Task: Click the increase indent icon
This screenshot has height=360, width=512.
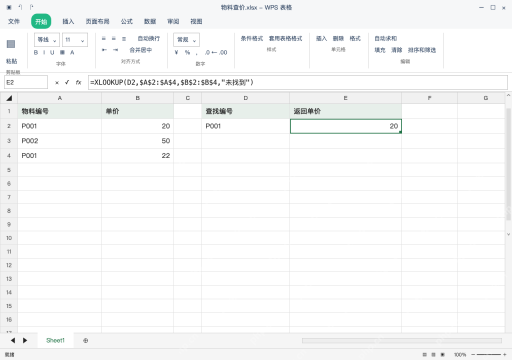Action: pyautogui.click(x=115, y=50)
